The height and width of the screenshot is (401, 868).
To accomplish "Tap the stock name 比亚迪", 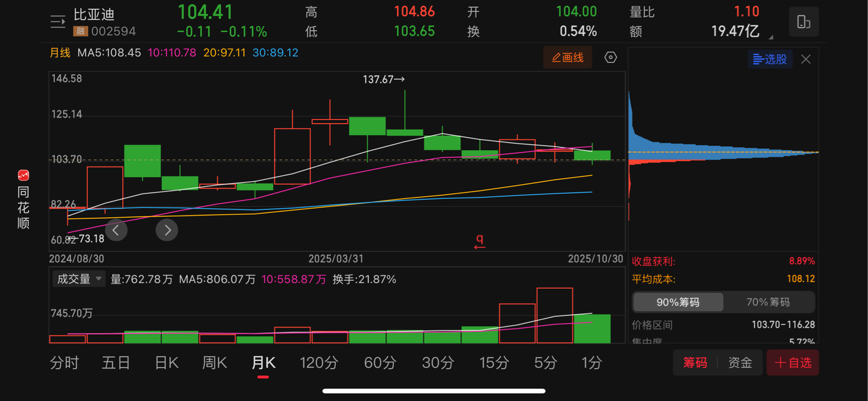I will point(94,14).
